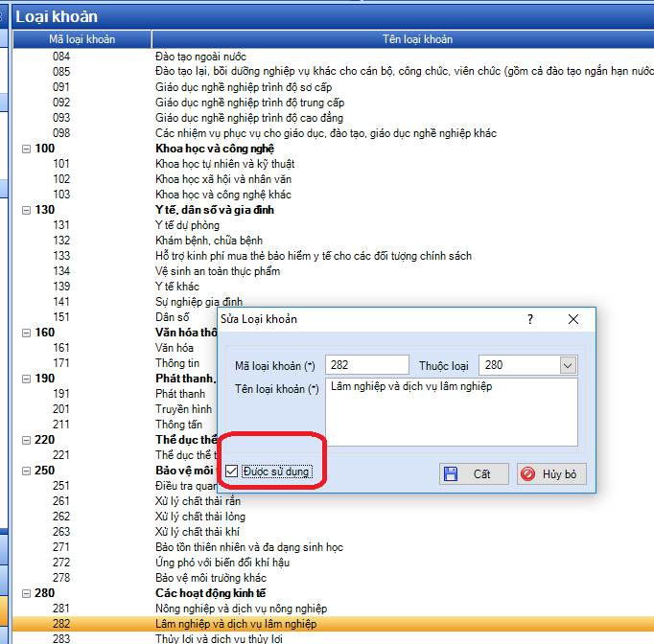
Task: Select row 191 Phát thanh
Action: click(x=115, y=394)
